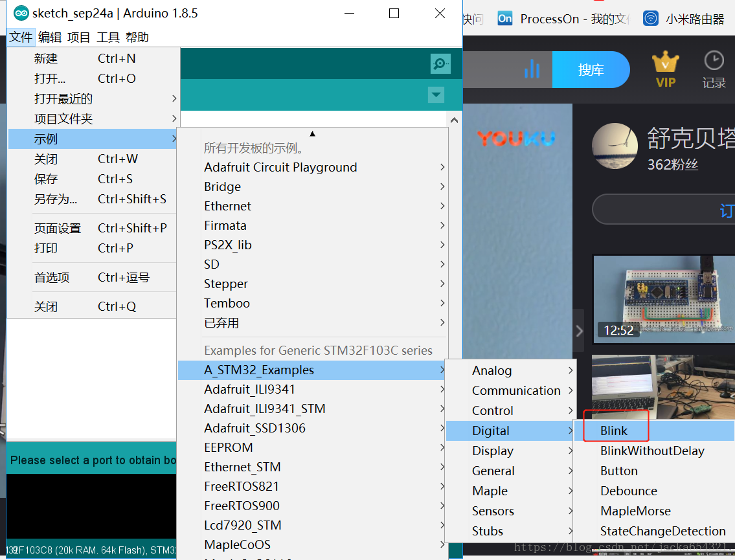Screen dimensions: 735x560
Task: Choose 另存为... menu entry
Action: pos(93,199)
